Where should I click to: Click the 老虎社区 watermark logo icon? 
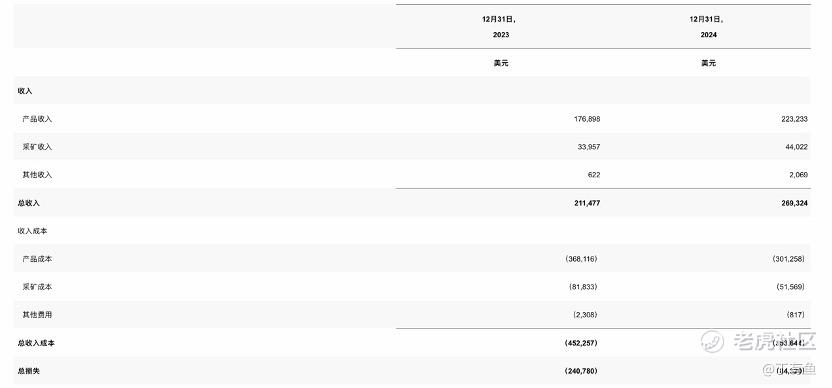712,341
